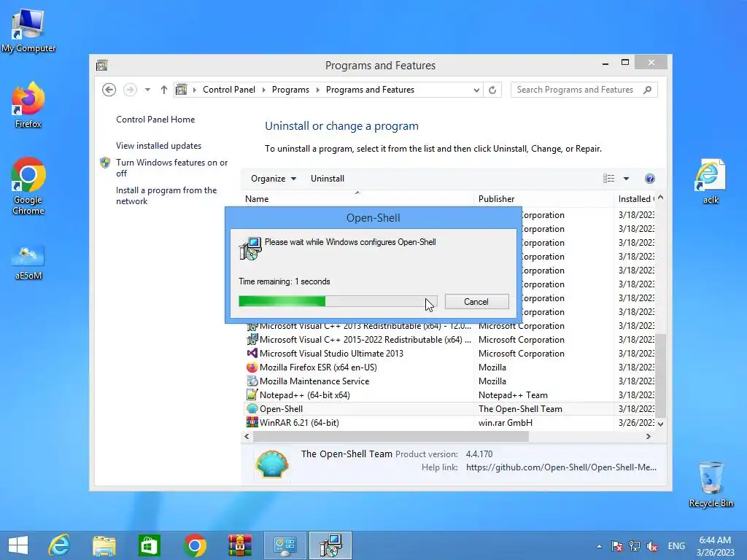Open Google Chrome desktop shortcut

pyautogui.click(x=28, y=186)
